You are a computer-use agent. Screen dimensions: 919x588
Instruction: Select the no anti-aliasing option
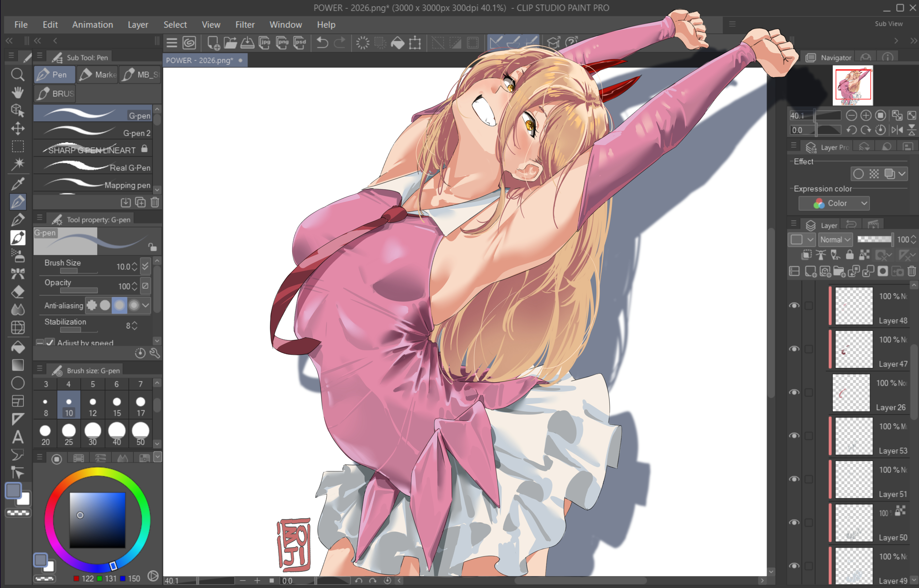pyautogui.click(x=92, y=305)
